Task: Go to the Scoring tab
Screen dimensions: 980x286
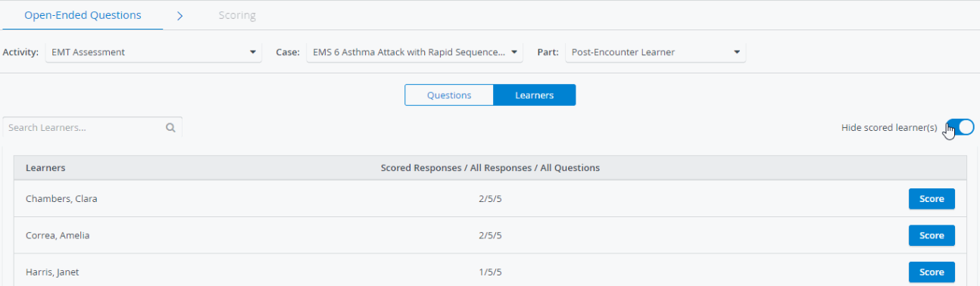Action: point(237,15)
